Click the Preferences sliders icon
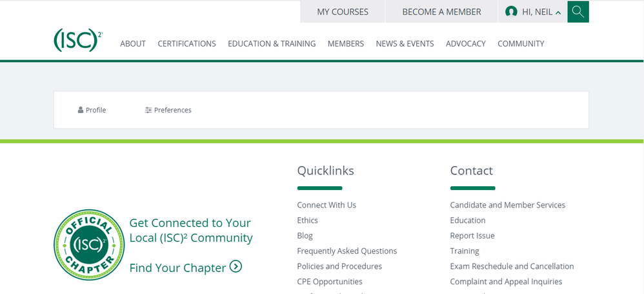Screen dimensions: 644x294 (x=148, y=110)
